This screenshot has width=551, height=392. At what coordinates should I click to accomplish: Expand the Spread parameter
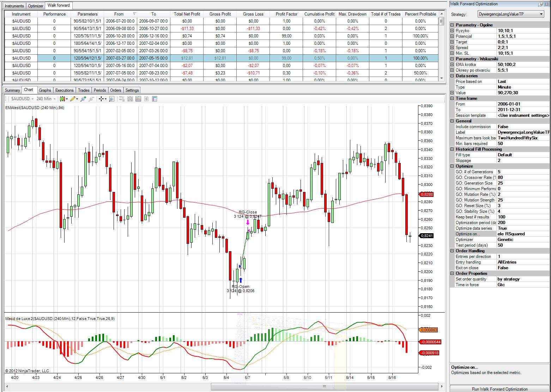(452, 48)
